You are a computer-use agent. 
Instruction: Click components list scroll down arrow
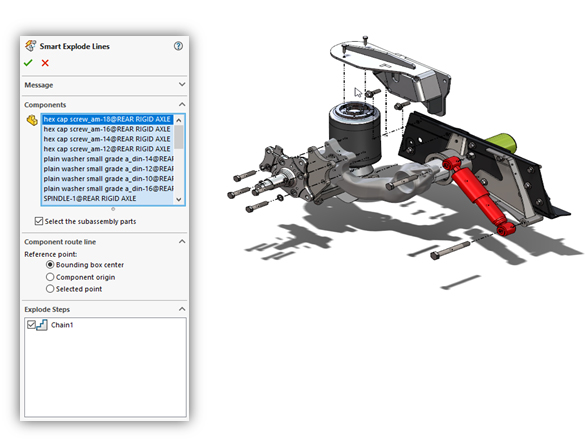point(179,200)
